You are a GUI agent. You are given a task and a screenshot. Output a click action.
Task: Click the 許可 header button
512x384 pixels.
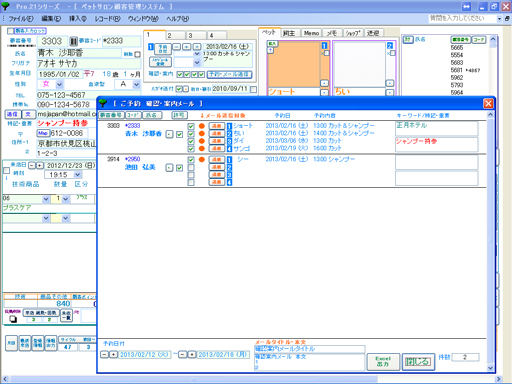179,115
